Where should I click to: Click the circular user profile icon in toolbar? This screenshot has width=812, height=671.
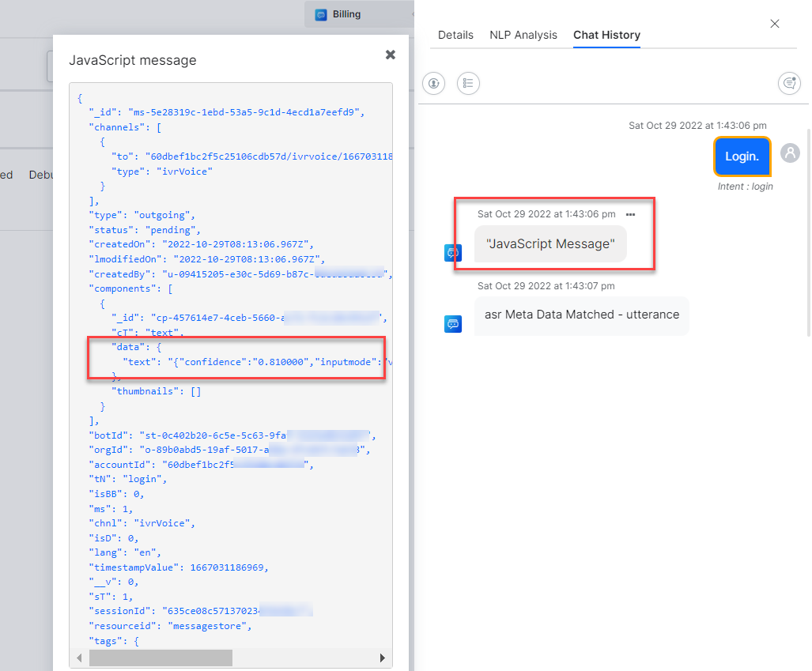point(433,83)
